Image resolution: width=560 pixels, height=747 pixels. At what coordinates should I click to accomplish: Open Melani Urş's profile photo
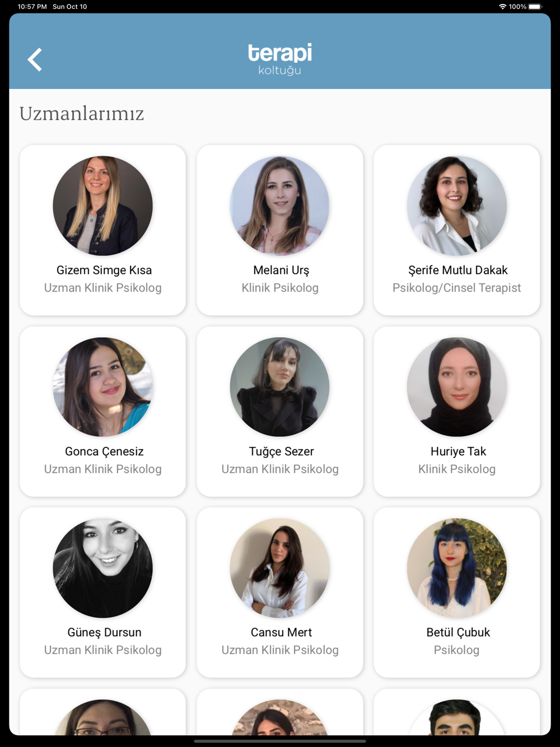point(280,206)
